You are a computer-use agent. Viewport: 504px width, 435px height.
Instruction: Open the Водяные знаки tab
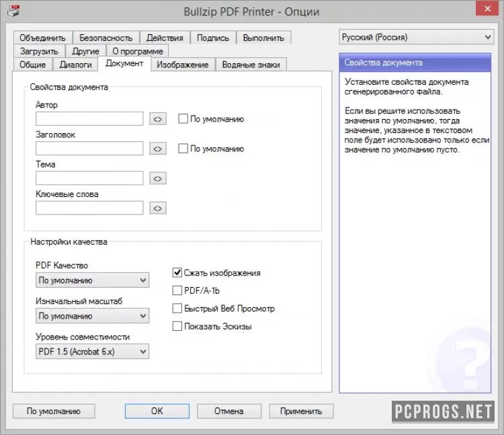(251, 65)
